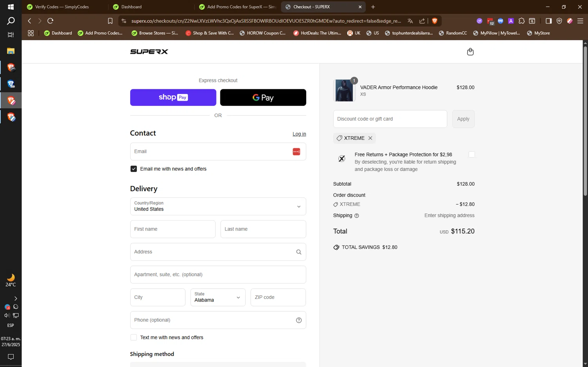Viewport: 588px width, 367px height.
Task: Click the TOTAL SAVINGS $12.80 text
Action: tap(369, 248)
